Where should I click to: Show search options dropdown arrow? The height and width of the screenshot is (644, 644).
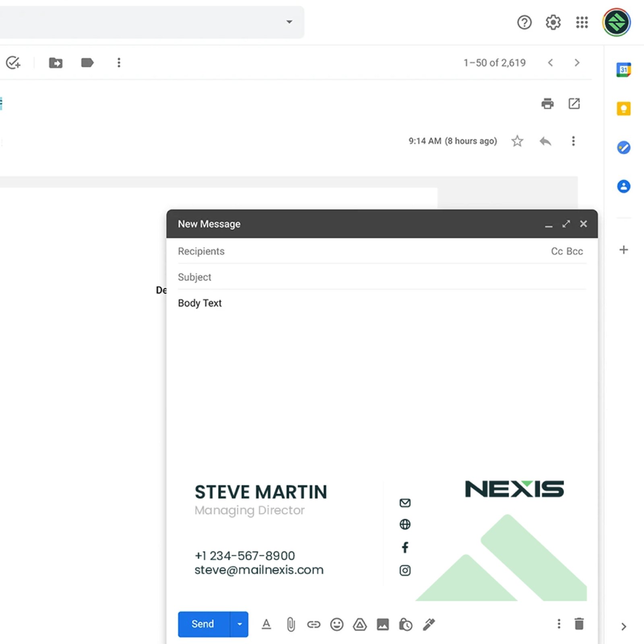click(289, 22)
